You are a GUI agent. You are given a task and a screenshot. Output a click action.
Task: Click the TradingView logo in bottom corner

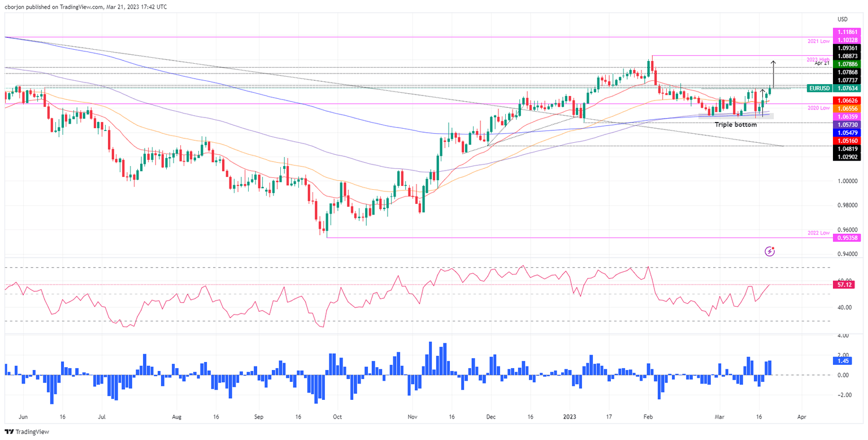[25, 432]
